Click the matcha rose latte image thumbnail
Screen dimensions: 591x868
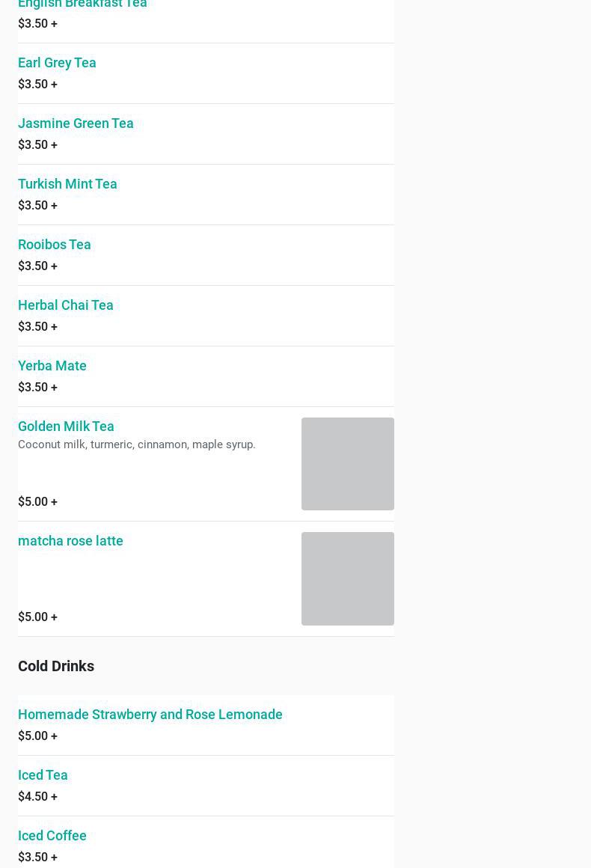(x=347, y=578)
